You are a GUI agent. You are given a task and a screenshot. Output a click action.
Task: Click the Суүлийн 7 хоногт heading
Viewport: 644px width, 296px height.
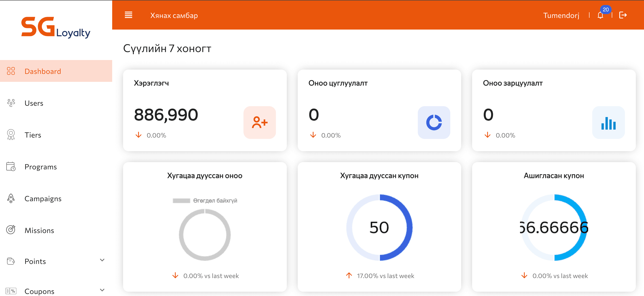pyautogui.click(x=167, y=48)
